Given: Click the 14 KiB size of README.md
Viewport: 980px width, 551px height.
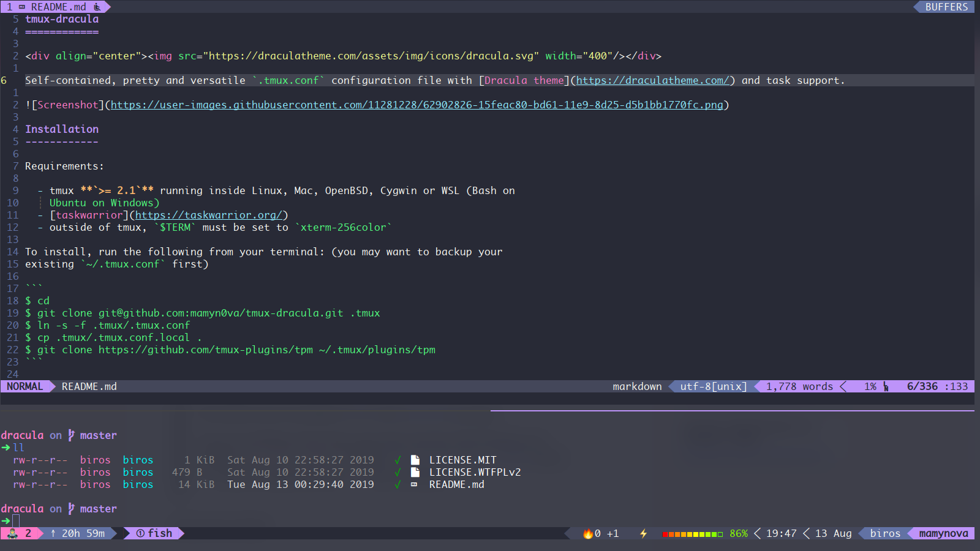Looking at the screenshot, I should tap(196, 484).
